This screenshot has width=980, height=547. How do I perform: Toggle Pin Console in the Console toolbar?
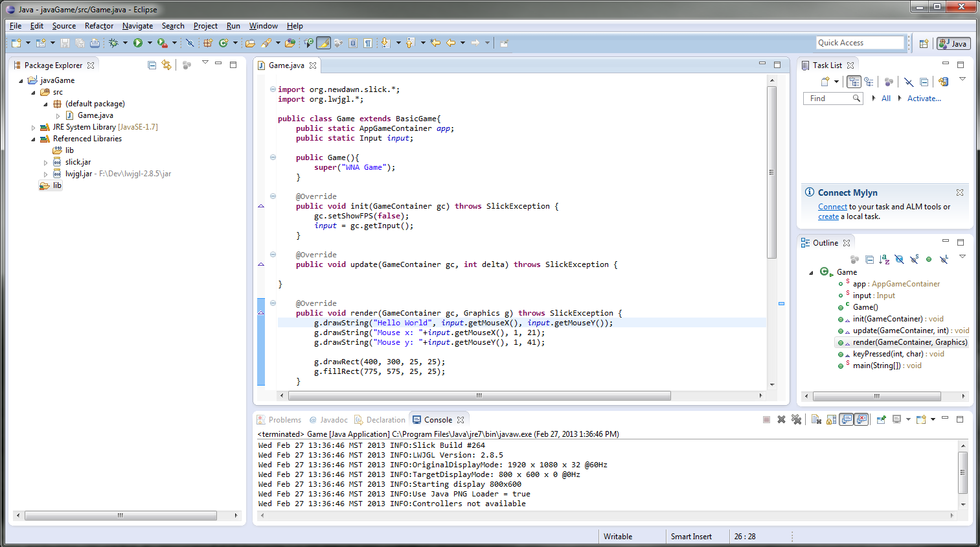click(x=881, y=419)
